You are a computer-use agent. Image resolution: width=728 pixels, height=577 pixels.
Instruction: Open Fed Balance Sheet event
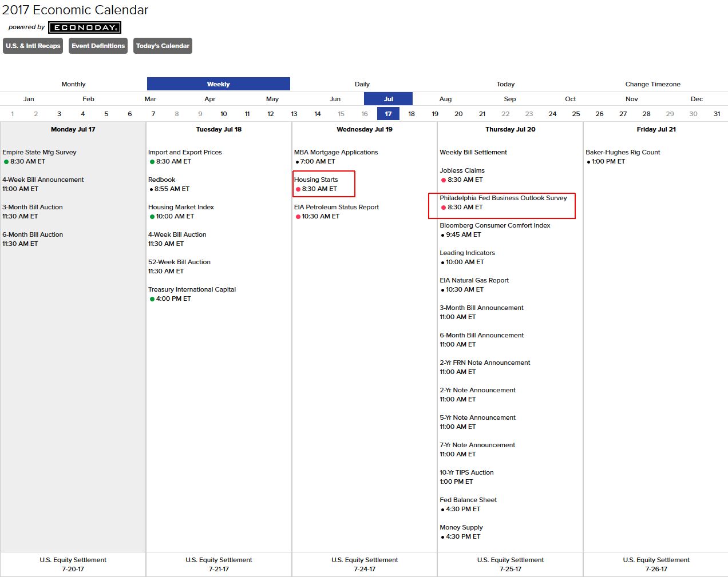(468, 500)
